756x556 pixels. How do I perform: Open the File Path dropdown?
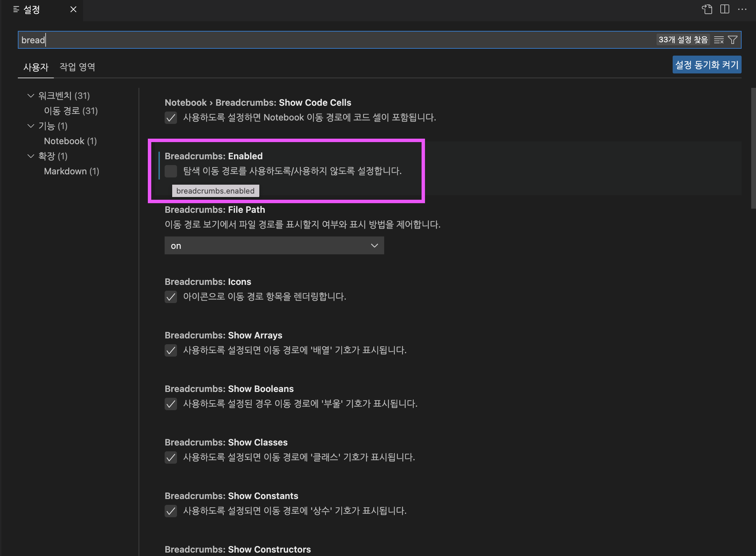click(x=274, y=246)
